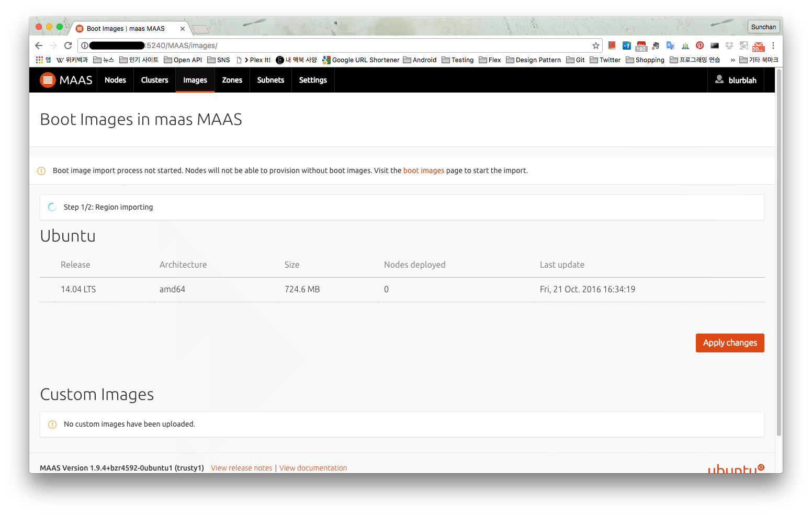Click the Apply changes button
Image resolution: width=812 pixels, height=515 pixels.
[730, 343]
